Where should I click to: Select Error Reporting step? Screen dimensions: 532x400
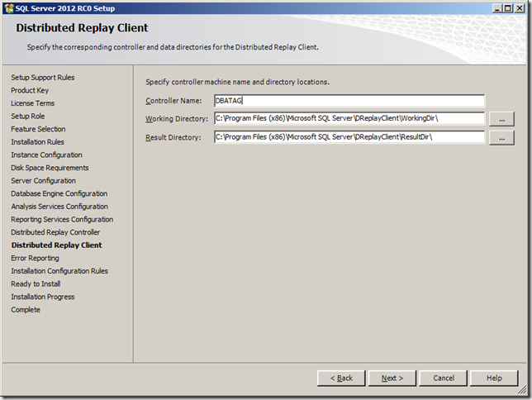35,258
